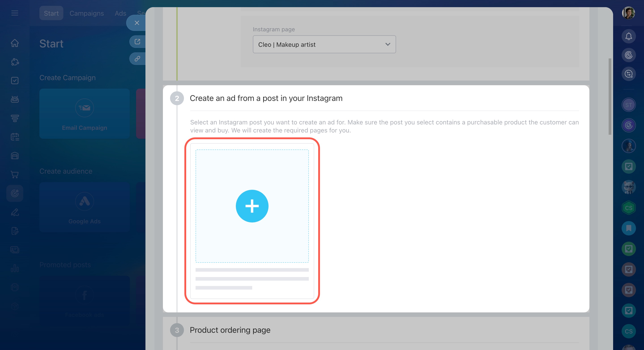The image size is (644, 350).
Task: Click the panel's vertical scrollbar
Action: 610,96
